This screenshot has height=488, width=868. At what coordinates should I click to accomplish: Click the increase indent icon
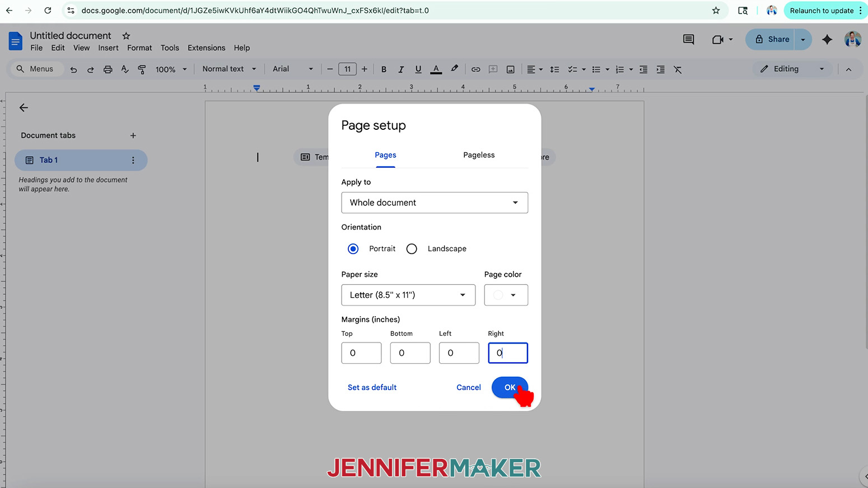pos(661,69)
